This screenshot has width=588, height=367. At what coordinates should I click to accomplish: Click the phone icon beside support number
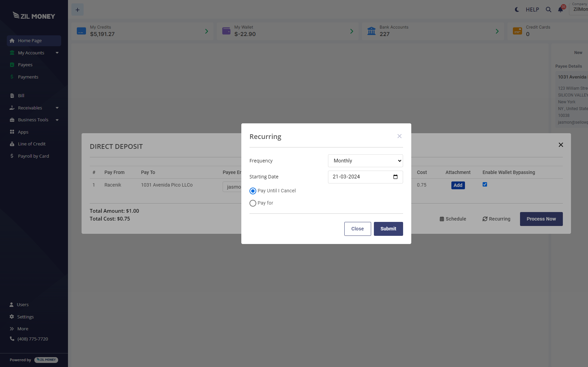12,339
